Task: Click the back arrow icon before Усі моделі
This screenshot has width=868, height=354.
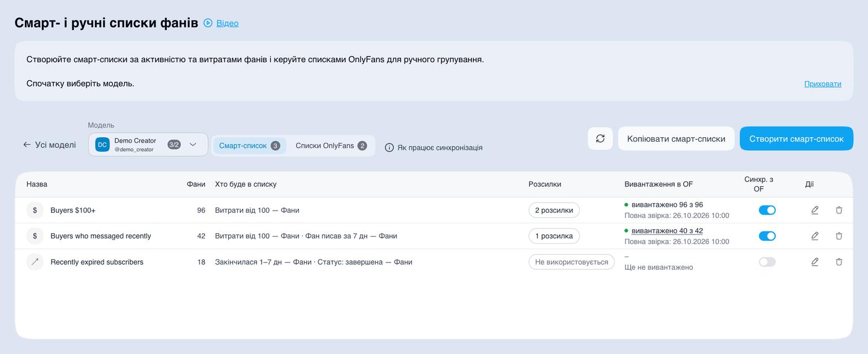Action: coord(27,145)
